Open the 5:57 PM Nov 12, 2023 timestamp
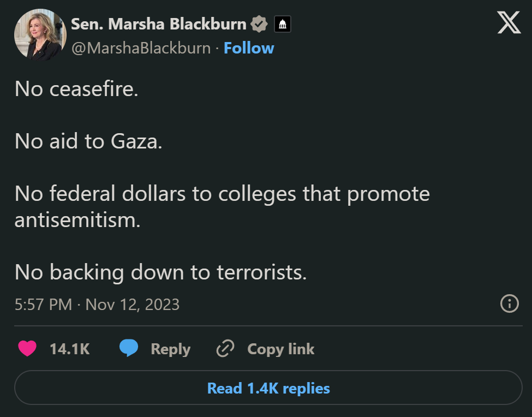This screenshot has height=417, width=532. pyautogui.click(x=97, y=304)
